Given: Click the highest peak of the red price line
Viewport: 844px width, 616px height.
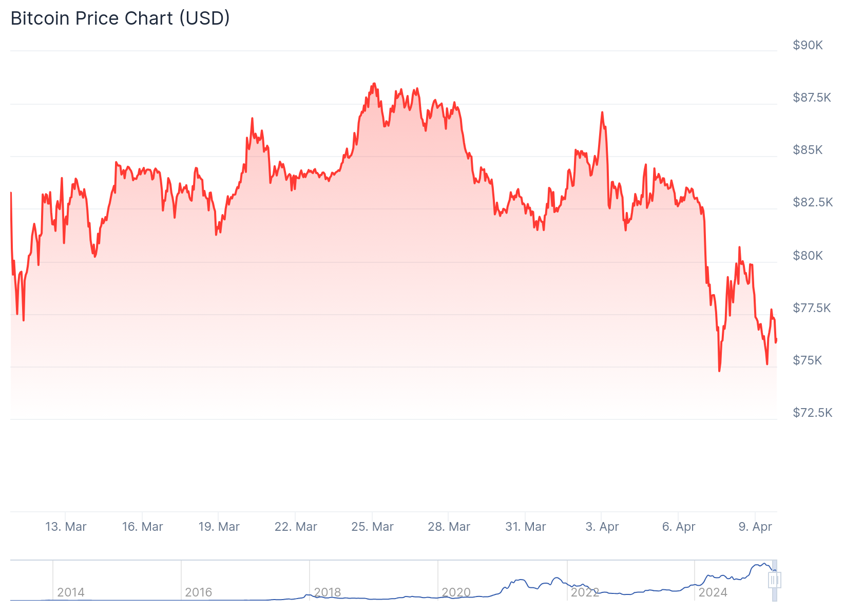Looking at the screenshot, I should coord(374,83).
